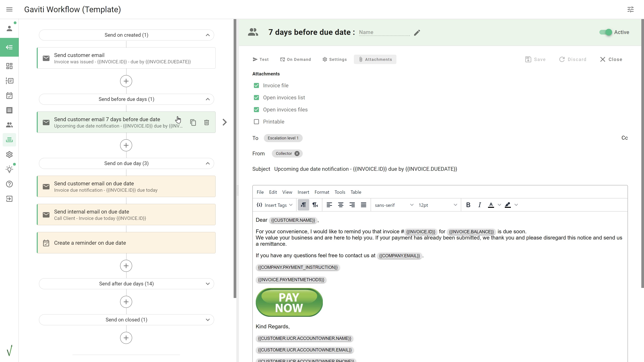Add step below Send on created section
Image resolution: width=644 pixels, height=362 pixels.
(126, 81)
